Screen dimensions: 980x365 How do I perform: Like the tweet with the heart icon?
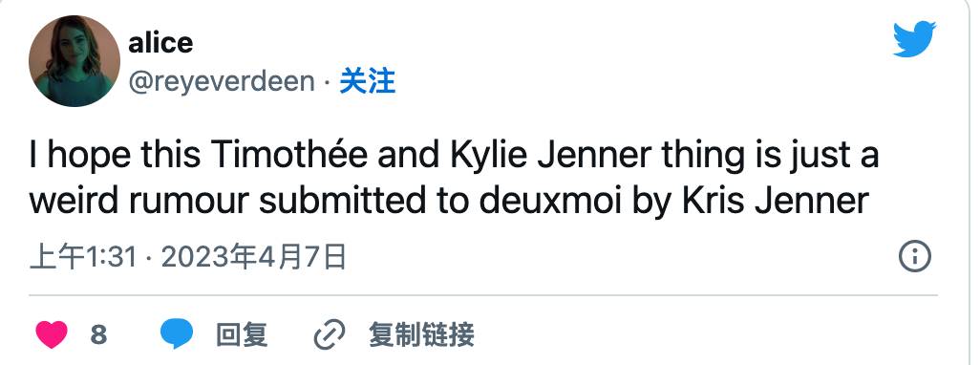click(52, 334)
